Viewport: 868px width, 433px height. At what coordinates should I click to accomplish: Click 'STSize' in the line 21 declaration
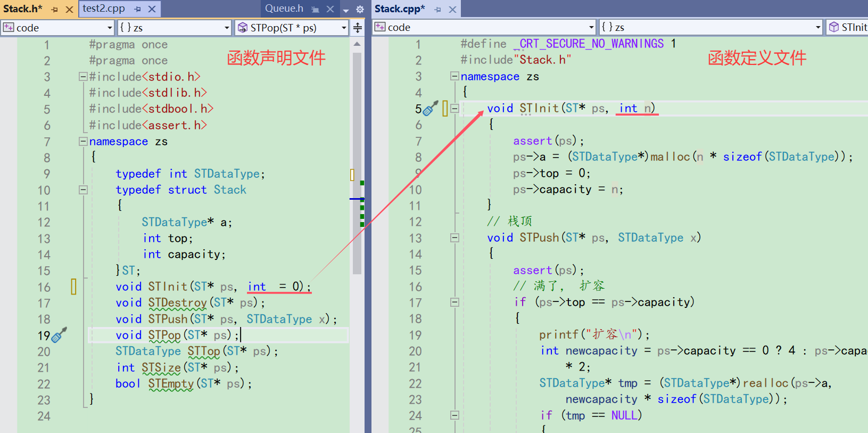point(161,367)
